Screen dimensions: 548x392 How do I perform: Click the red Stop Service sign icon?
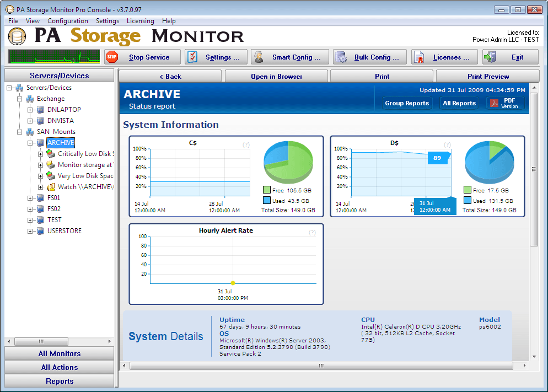click(x=112, y=57)
